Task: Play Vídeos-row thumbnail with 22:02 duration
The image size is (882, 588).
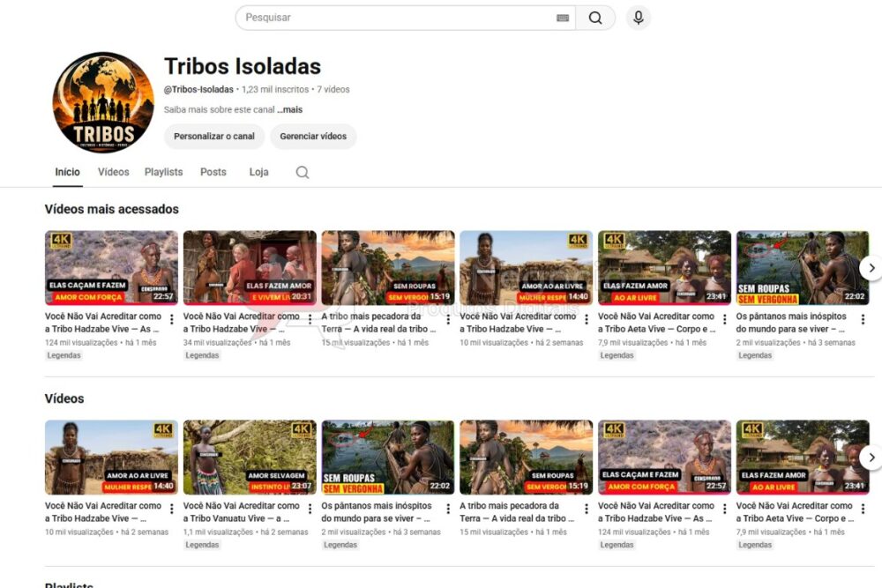Action: (x=388, y=458)
